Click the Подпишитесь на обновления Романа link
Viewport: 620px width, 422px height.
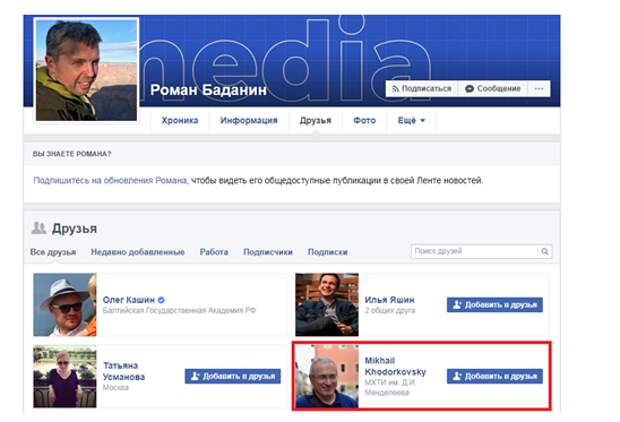pos(110,180)
